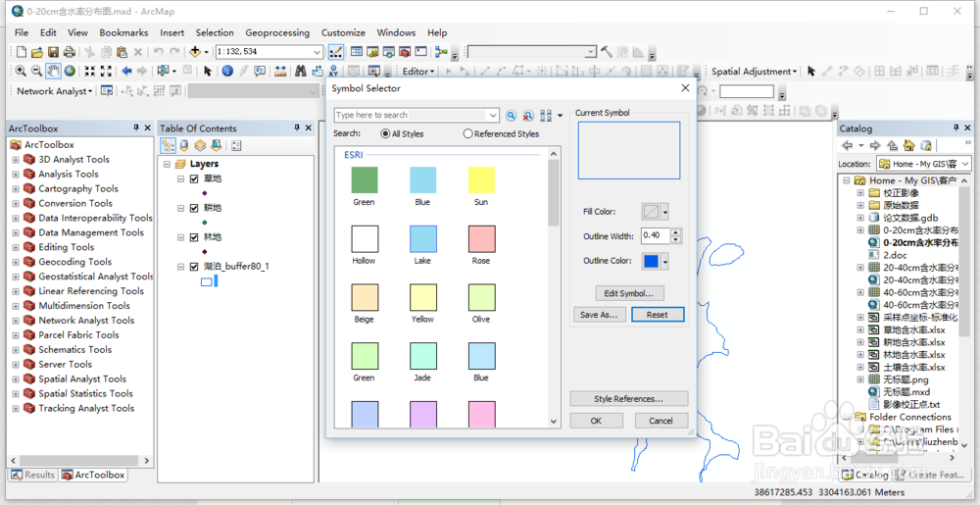Click the Reset button
The image size is (980, 505).
pyautogui.click(x=658, y=315)
